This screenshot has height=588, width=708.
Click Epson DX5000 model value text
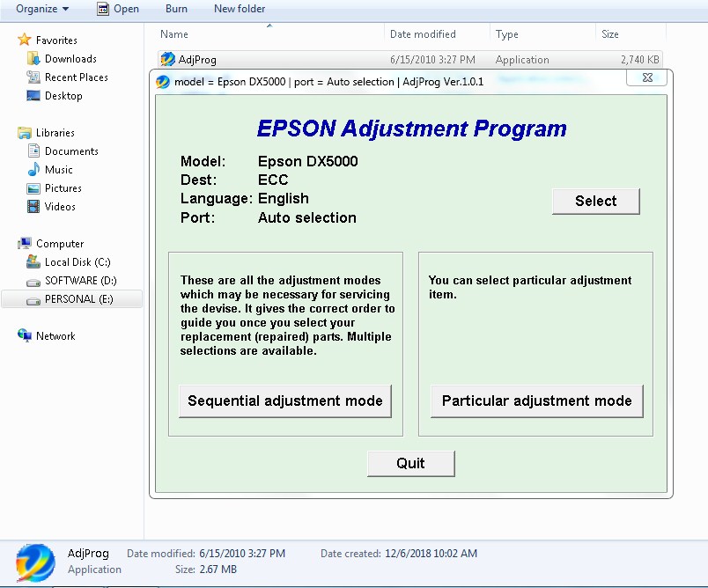pos(308,161)
